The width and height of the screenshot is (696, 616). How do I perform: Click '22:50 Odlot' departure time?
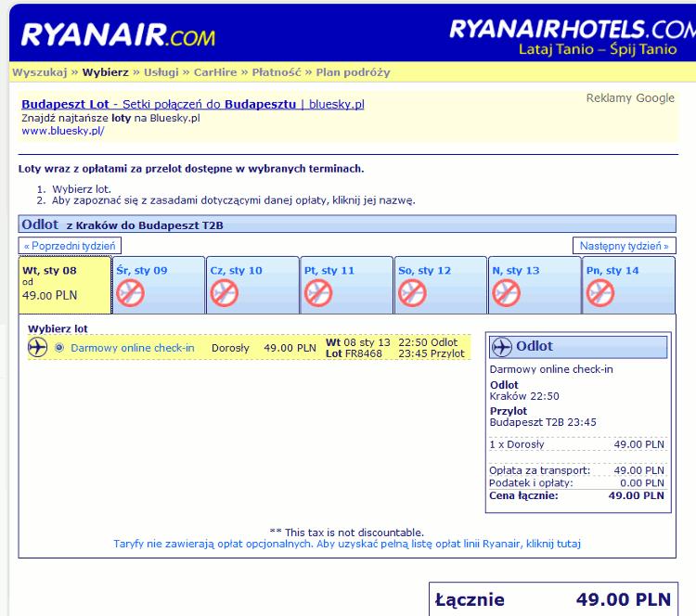click(428, 342)
